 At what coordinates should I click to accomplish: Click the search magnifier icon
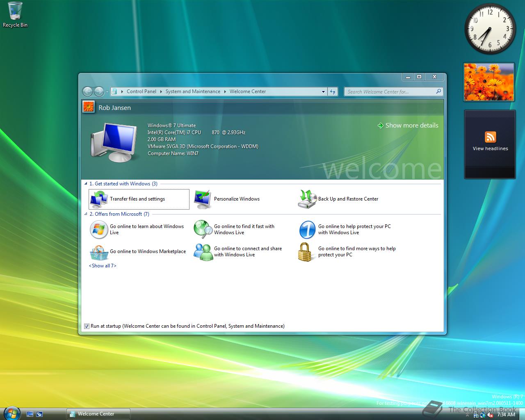click(438, 91)
